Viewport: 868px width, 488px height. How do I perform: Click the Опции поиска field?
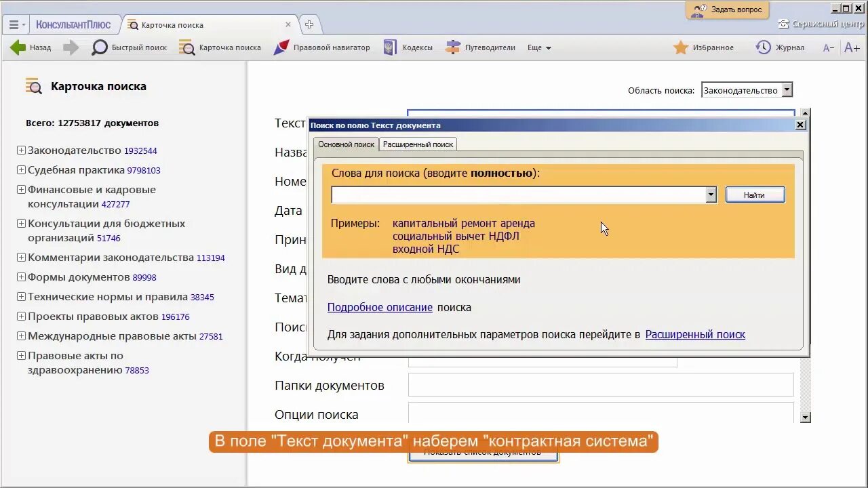[x=601, y=413]
